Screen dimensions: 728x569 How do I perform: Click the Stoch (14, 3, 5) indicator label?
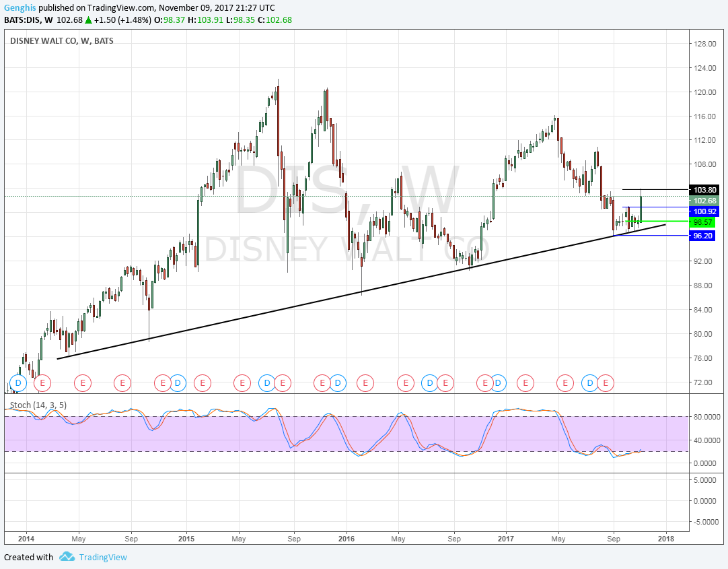(x=38, y=405)
